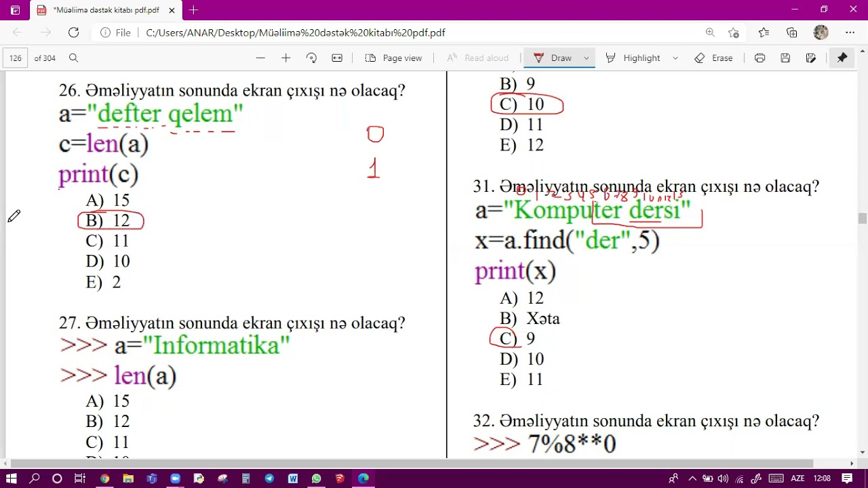Viewport: 868px width, 488px height.
Task: Show hidden system tray icons
Action: (692, 479)
